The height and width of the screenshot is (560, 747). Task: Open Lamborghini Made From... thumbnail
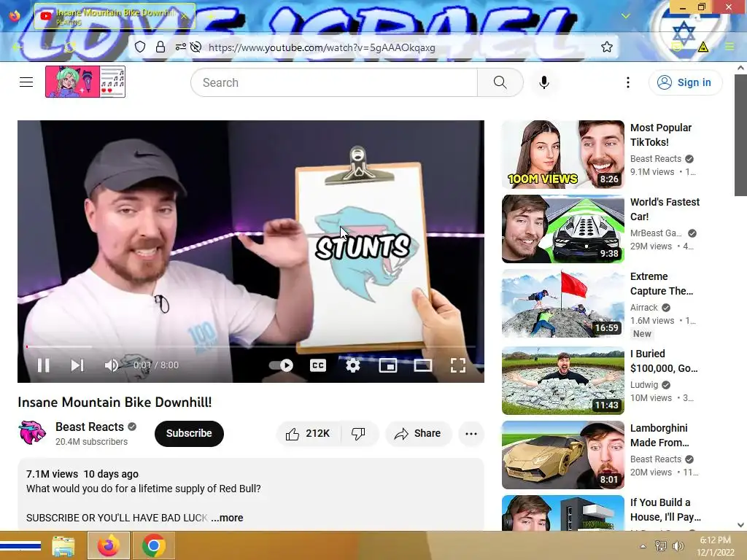pyautogui.click(x=562, y=455)
